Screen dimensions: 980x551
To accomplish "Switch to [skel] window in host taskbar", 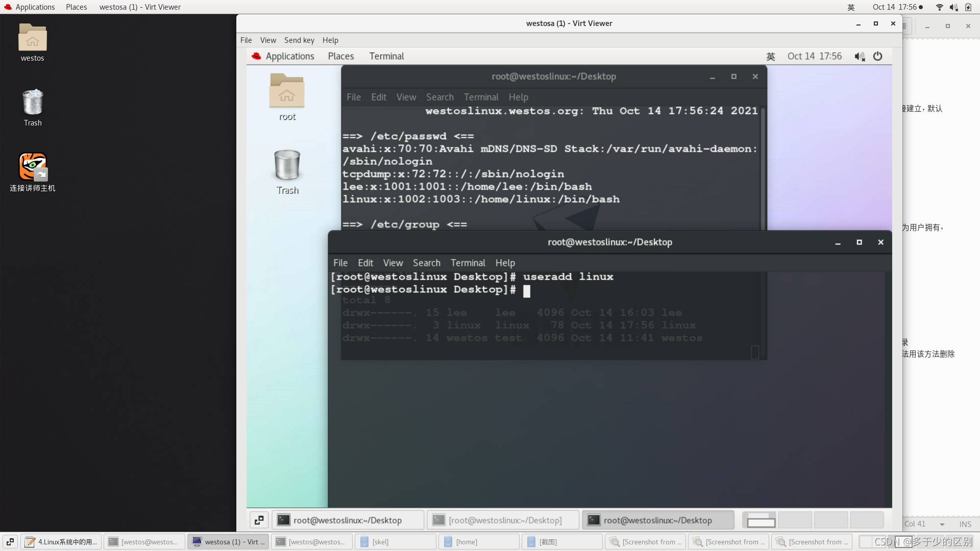I will point(395,542).
